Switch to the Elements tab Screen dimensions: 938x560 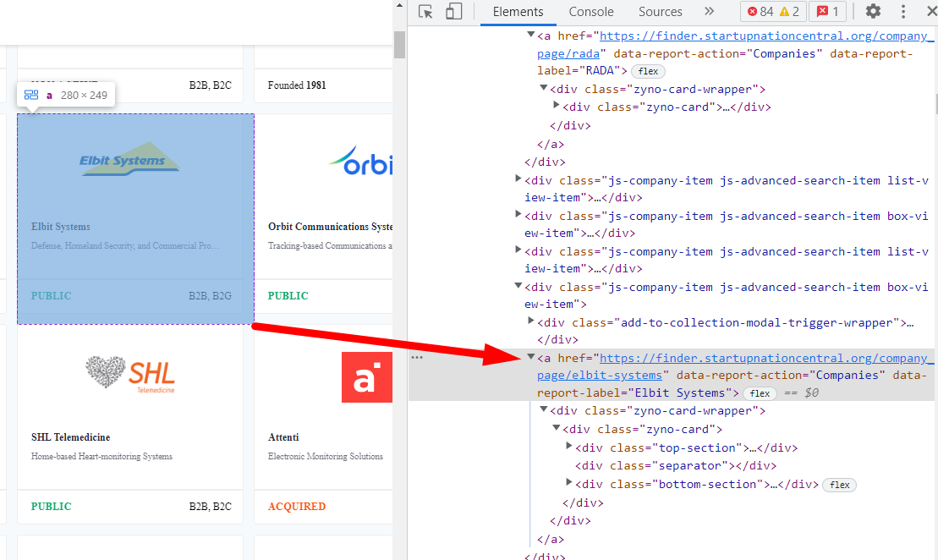point(518,12)
